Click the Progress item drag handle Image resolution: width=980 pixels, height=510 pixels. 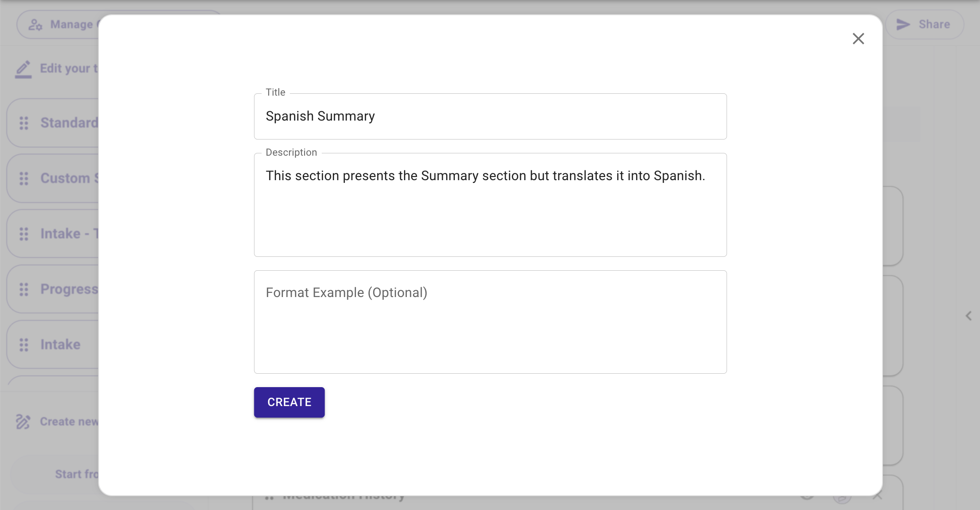24,289
